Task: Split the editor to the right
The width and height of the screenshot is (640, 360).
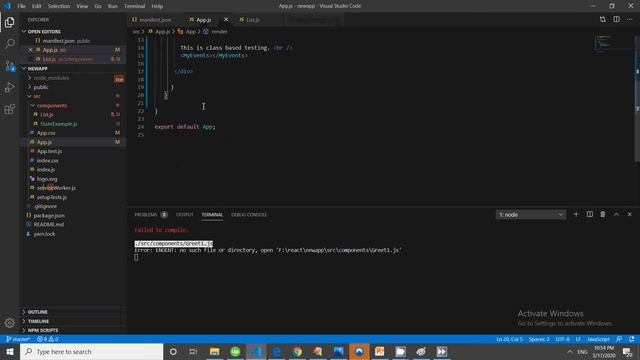Action: (616, 20)
